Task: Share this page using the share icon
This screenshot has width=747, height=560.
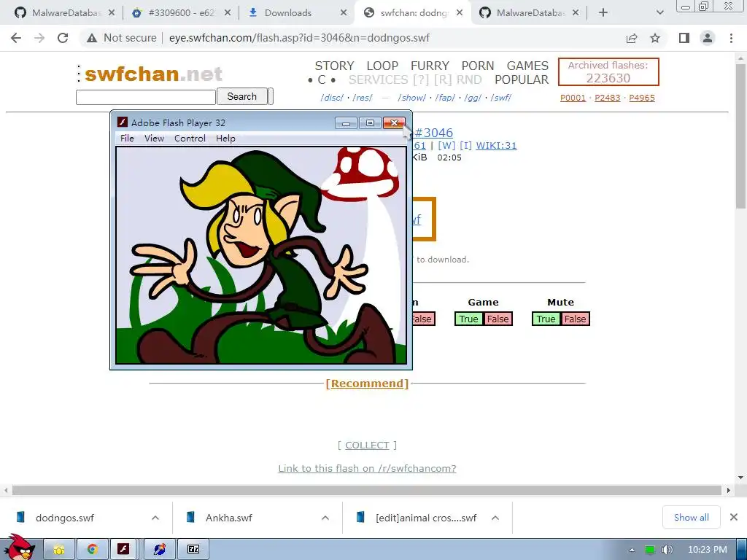Action: point(632,38)
